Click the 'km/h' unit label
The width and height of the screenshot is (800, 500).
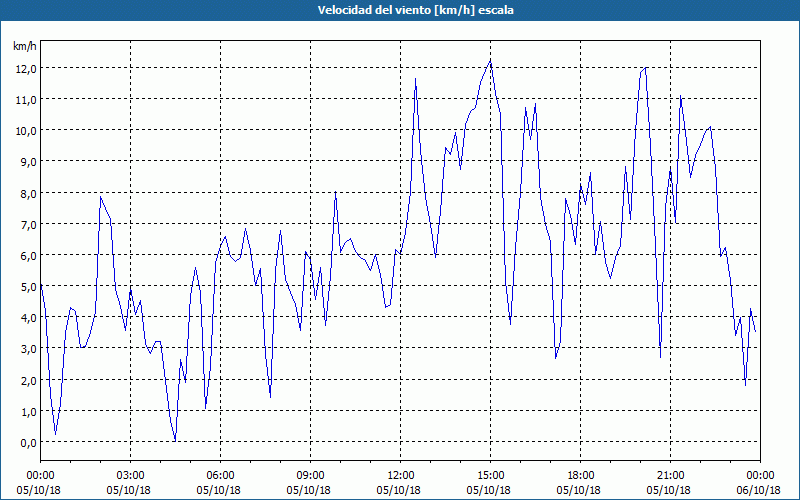point(25,46)
